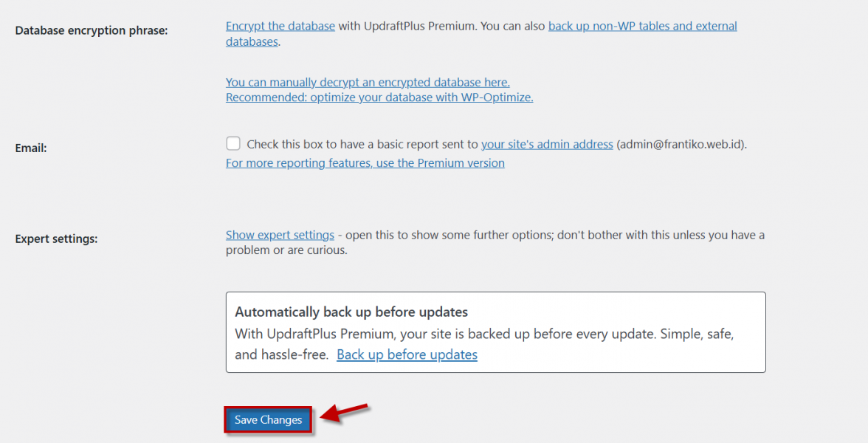Click the "Automatically back up before updates" heading
868x443 pixels.
point(351,312)
